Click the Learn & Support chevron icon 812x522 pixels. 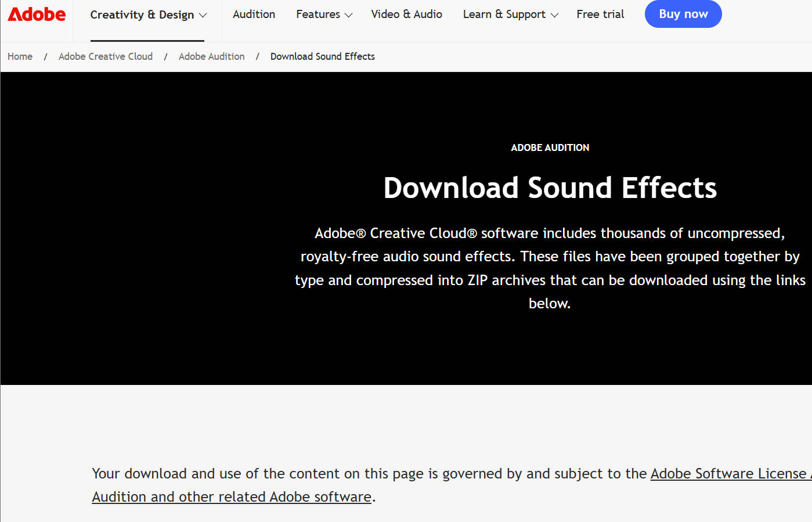coord(554,15)
